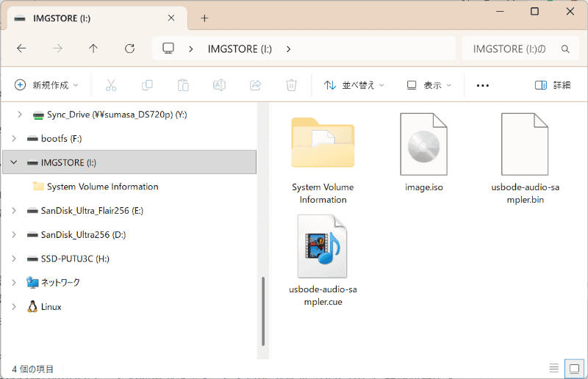Click the Delete trash icon
The width and height of the screenshot is (588, 379).
[x=291, y=85]
